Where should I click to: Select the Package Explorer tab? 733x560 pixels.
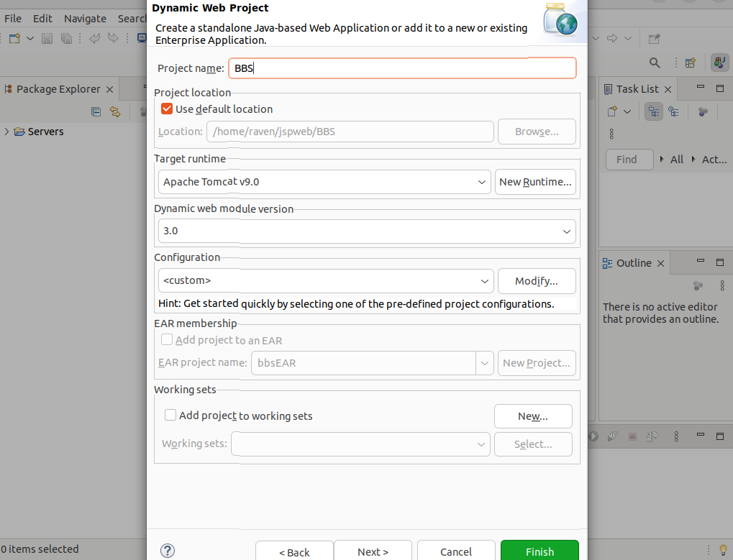click(58, 88)
